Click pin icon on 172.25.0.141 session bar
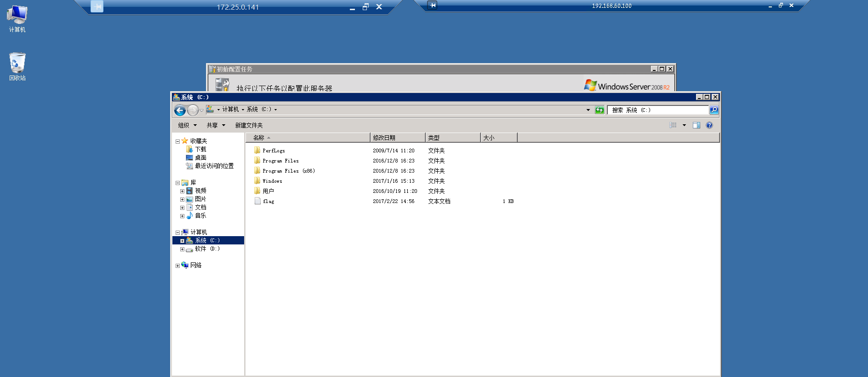The image size is (868, 377). [97, 6]
